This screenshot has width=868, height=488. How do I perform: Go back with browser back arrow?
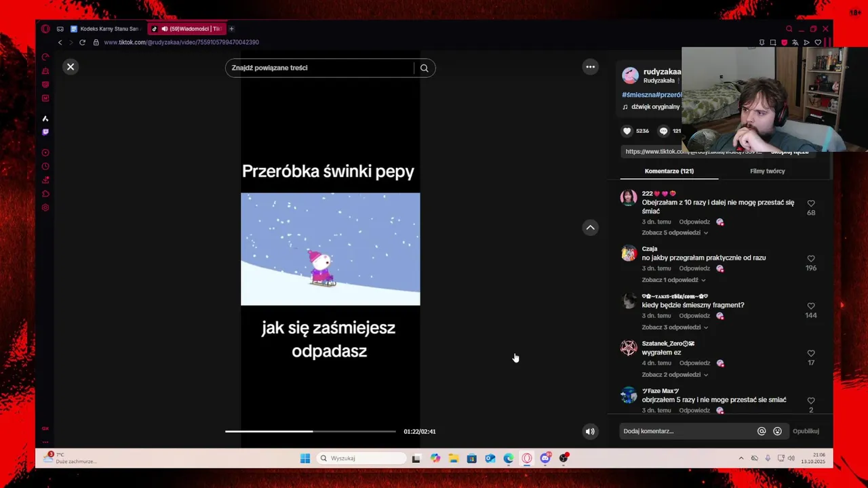[60, 42]
